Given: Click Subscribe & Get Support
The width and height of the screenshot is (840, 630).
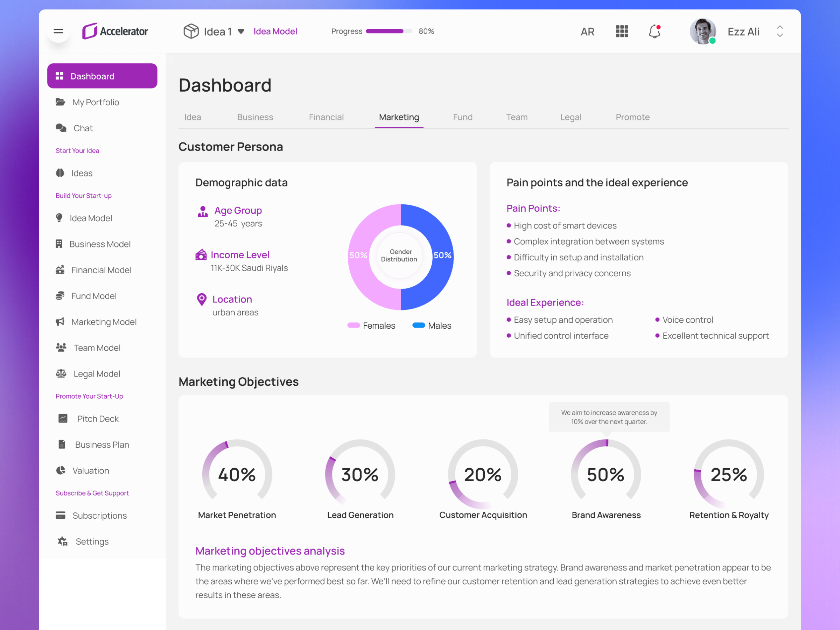Looking at the screenshot, I should coord(92,493).
